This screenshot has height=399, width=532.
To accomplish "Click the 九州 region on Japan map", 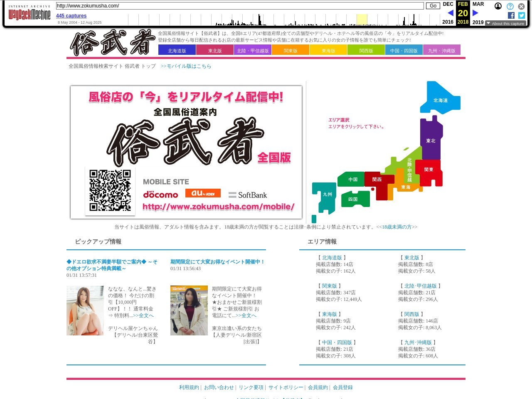I will [327, 195].
